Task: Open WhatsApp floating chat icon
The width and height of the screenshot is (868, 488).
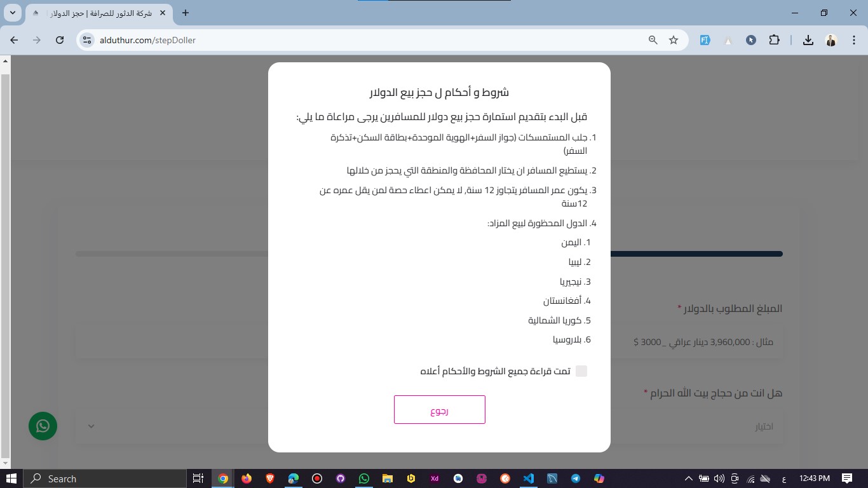Action: [x=43, y=426]
